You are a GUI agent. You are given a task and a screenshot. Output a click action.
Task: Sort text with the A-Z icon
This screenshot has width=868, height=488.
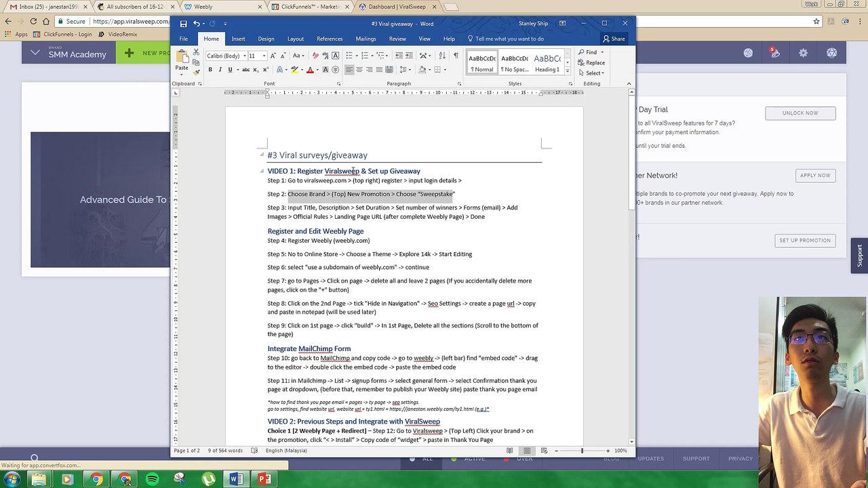441,56
